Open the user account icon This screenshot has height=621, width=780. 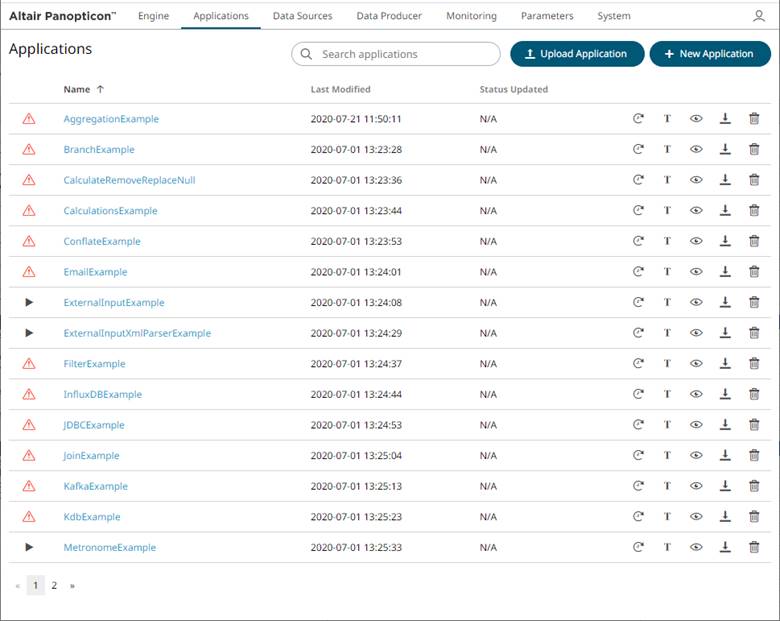759,16
